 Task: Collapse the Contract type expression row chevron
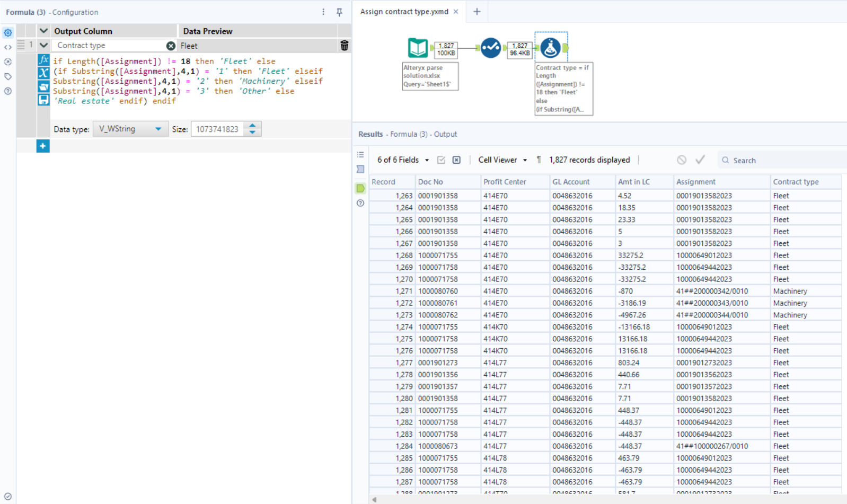pyautogui.click(x=43, y=46)
